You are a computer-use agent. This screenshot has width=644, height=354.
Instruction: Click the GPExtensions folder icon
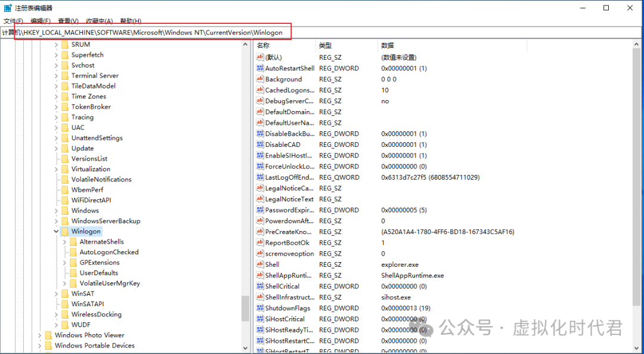click(x=73, y=262)
